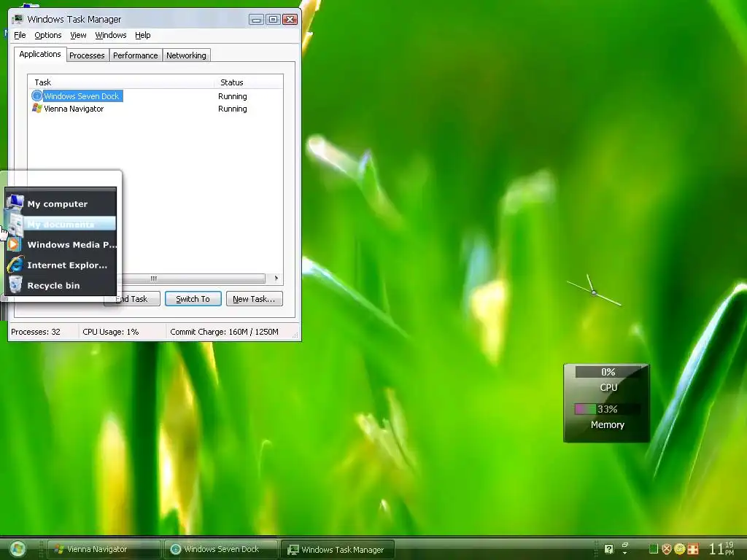The width and height of the screenshot is (747, 560).
Task: Click the taskbar clock showing 11:19 PM
Action: click(x=721, y=548)
